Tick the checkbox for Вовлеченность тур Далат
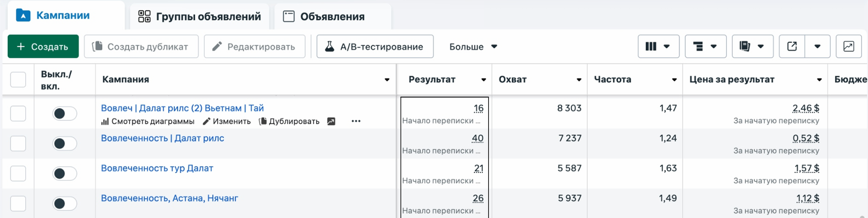The height and width of the screenshot is (218, 868). (18, 174)
